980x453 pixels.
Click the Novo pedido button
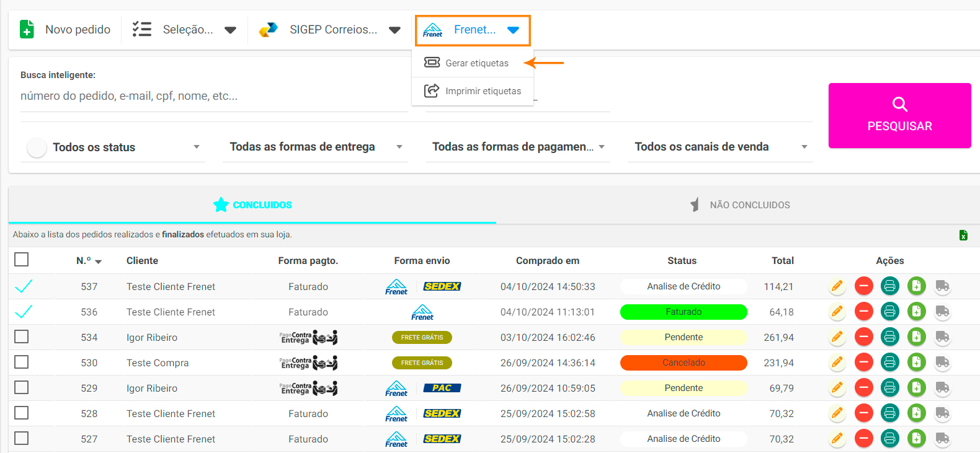point(65,30)
